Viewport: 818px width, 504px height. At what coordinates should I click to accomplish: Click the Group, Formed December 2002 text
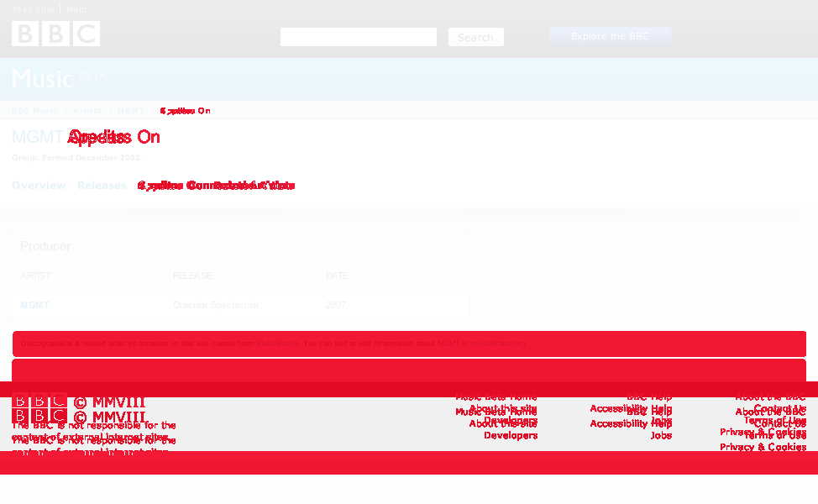tap(76, 158)
